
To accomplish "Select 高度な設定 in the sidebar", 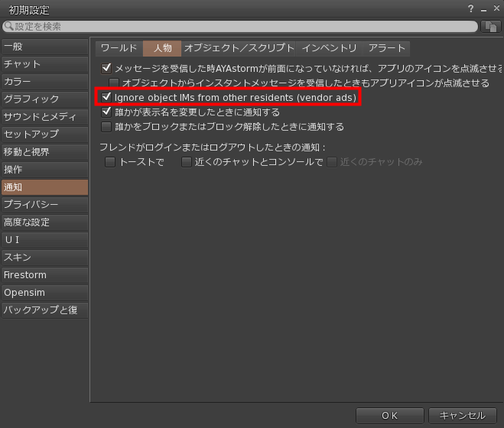I will click(44, 222).
